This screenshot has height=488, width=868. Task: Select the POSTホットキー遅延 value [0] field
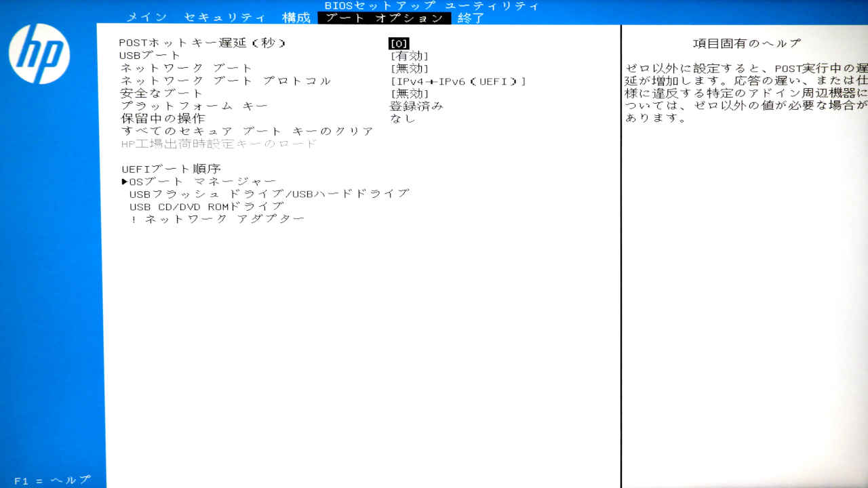399,43
